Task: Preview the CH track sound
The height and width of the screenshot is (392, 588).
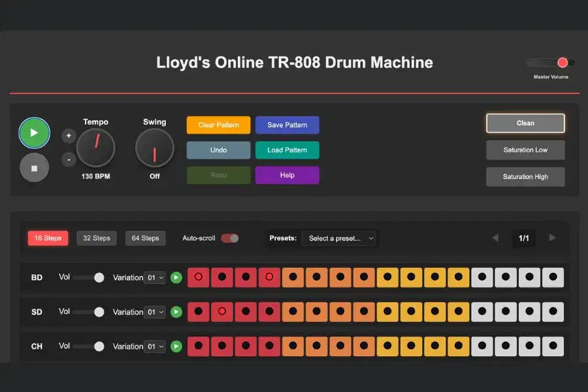Action: (176, 346)
